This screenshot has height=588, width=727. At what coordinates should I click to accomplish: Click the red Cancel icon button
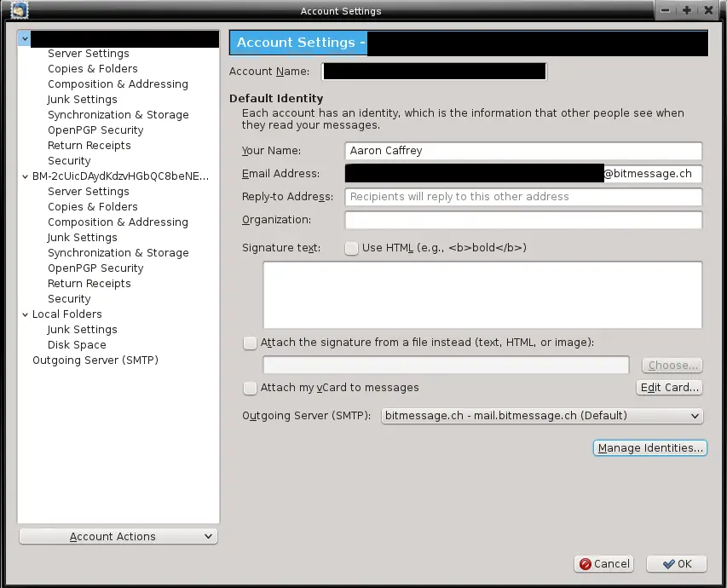(x=603, y=564)
